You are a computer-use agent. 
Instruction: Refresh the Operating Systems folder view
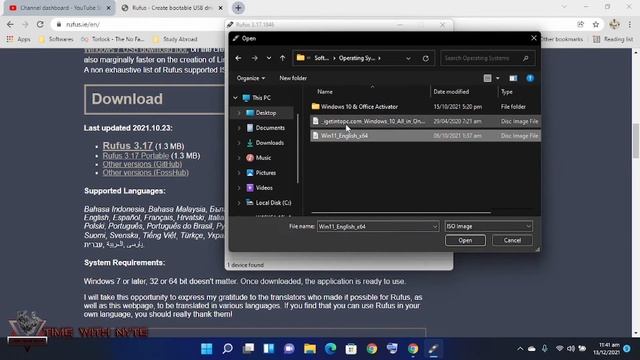coord(426,58)
